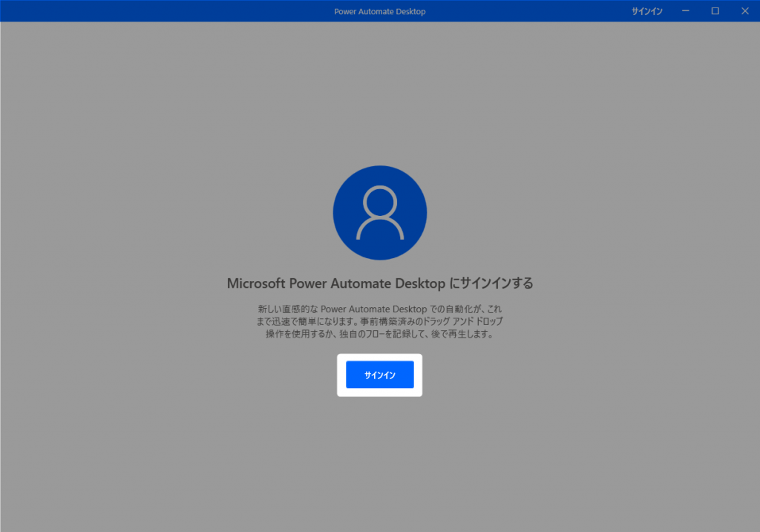Click the user avatar circle icon

coord(379,213)
